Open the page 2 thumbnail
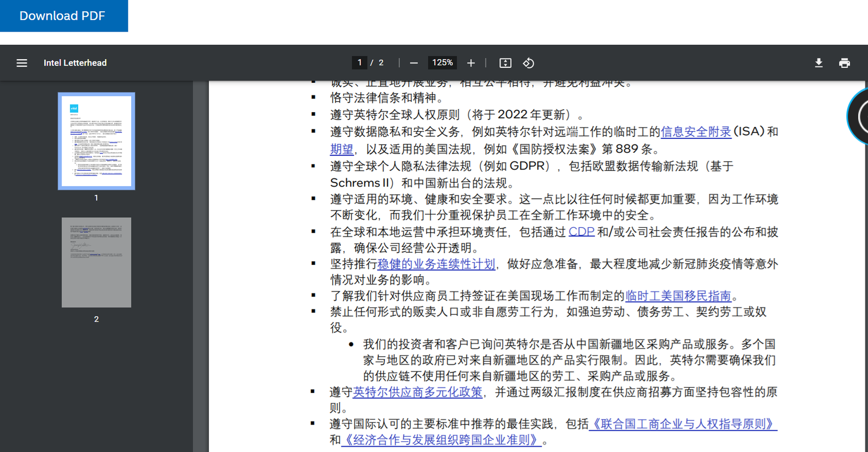The image size is (868, 452). 96,262
